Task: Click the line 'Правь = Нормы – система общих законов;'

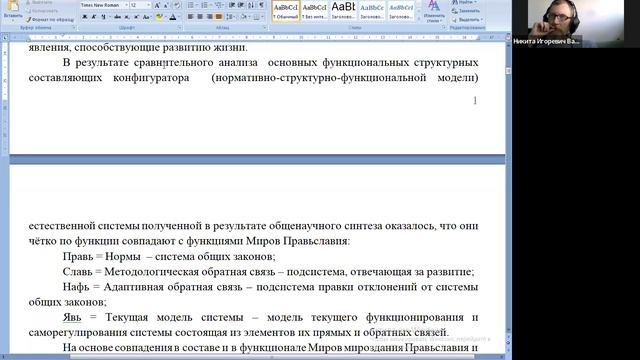Action: pos(169,257)
